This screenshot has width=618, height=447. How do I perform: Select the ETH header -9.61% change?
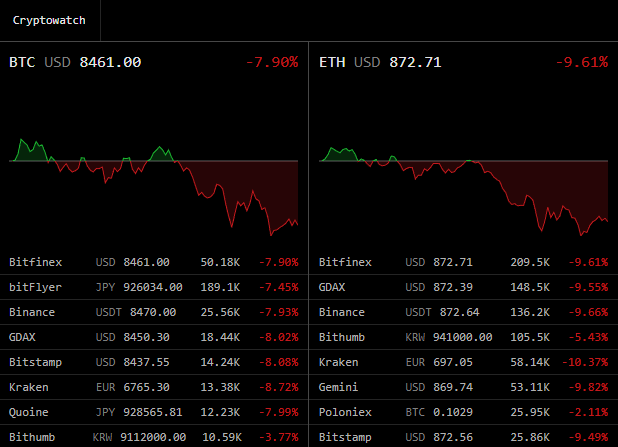[582, 62]
